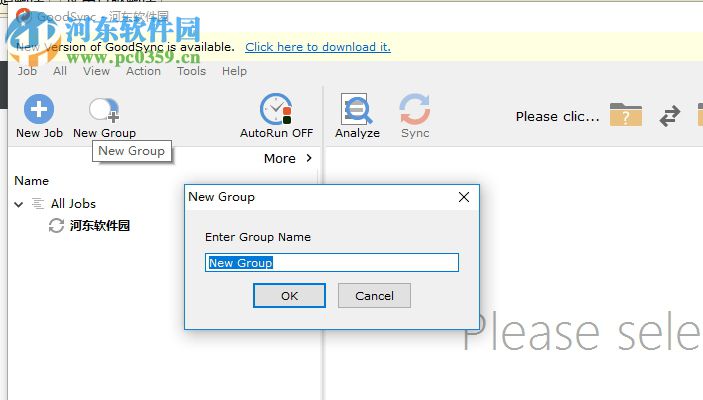
Task: Open the left folder browse icon
Action: tap(626, 115)
